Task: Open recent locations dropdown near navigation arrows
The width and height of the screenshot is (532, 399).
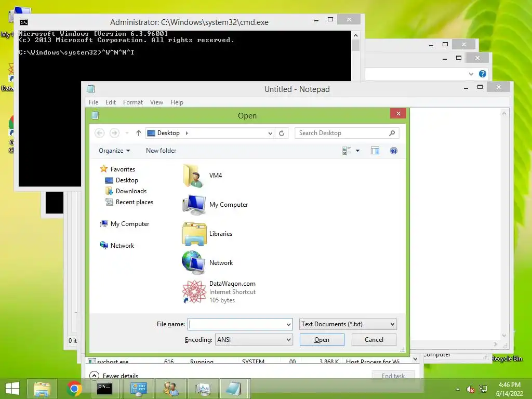Action: point(127,133)
